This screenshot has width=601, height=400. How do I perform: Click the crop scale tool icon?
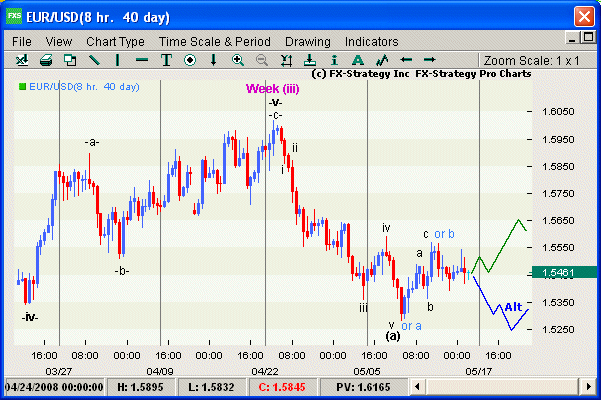point(286,60)
